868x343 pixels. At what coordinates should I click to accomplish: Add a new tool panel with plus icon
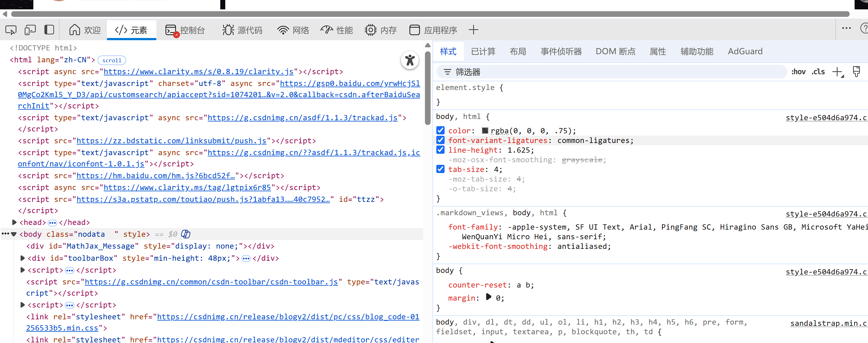(474, 30)
